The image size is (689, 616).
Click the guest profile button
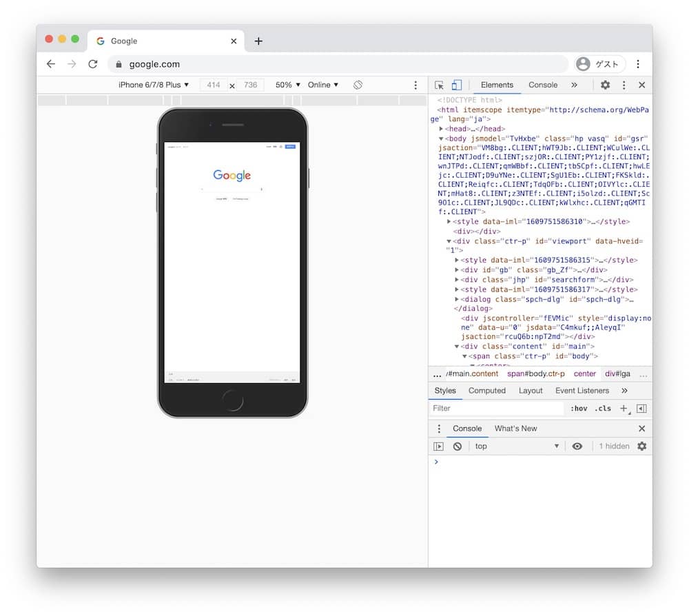point(599,64)
